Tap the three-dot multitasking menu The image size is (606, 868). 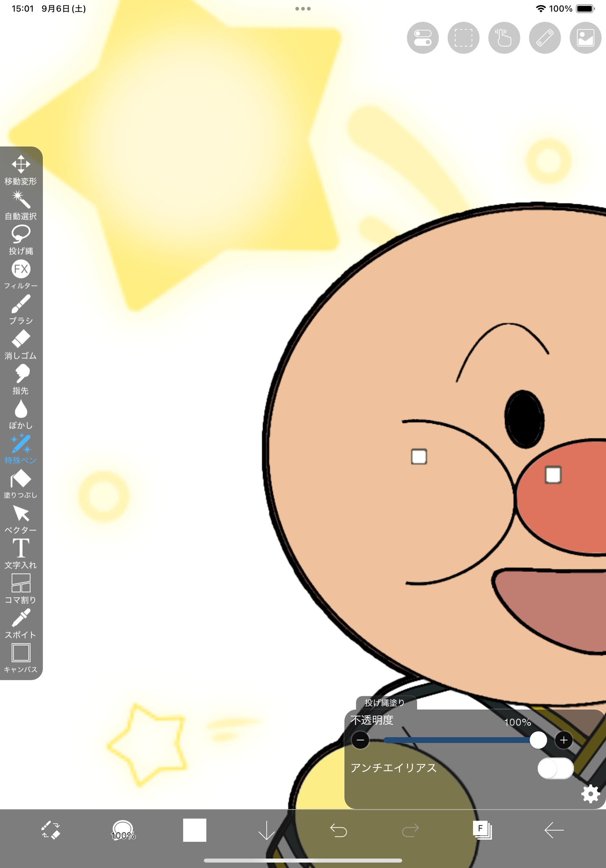(303, 8)
